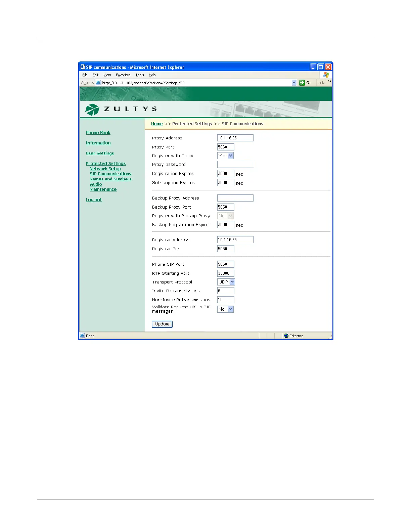
Task: Open the Maintenance link
Action: [x=103, y=189]
